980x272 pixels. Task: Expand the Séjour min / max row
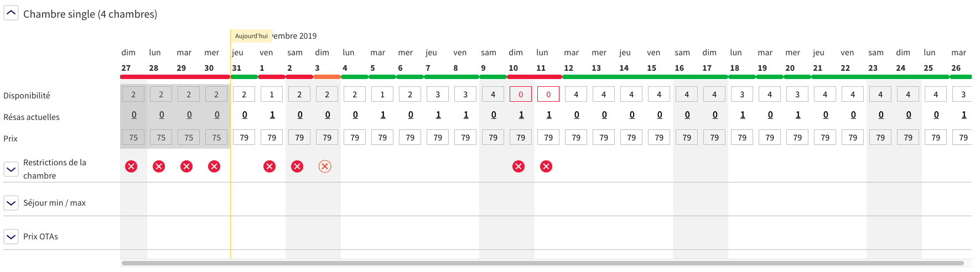pos(11,203)
